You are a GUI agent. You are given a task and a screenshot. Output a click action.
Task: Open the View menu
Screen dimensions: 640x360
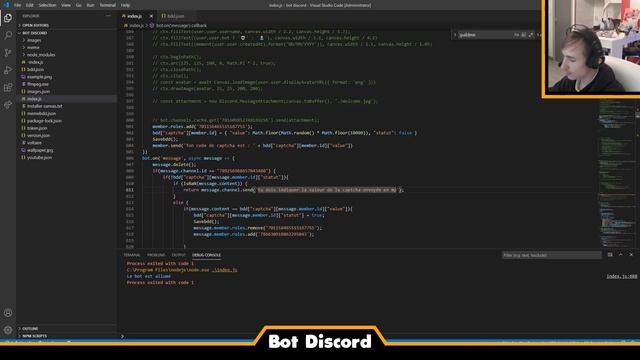[66, 5]
